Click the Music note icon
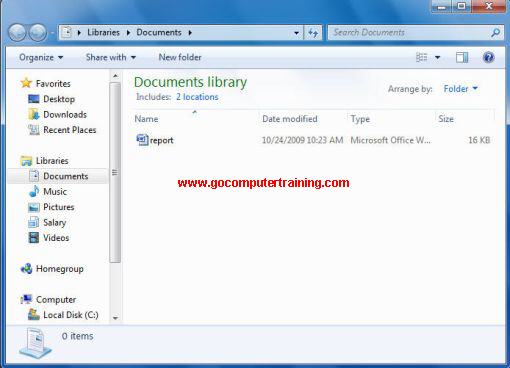Image resolution: width=510 pixels, height=368 pixels. pos(34,191)
